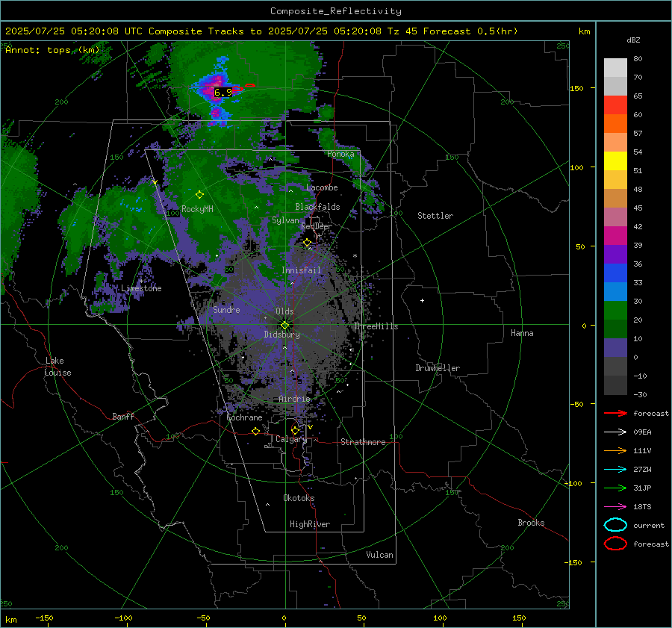Select the cyan current ellipse legend icon
Image resolution: width=672 pixels, height=628 pixels.
coord(615,525)
